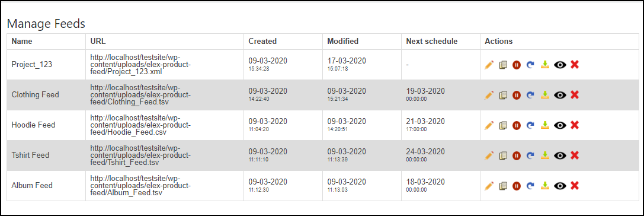This screenshot has height=216, width=644.
Task: Click the Name column header
Action: coord(22,41)
